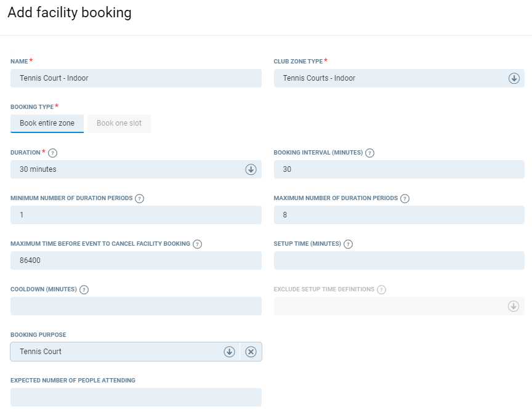
Task: Clear the Booking Purpose selection
Action: (251, 352)
